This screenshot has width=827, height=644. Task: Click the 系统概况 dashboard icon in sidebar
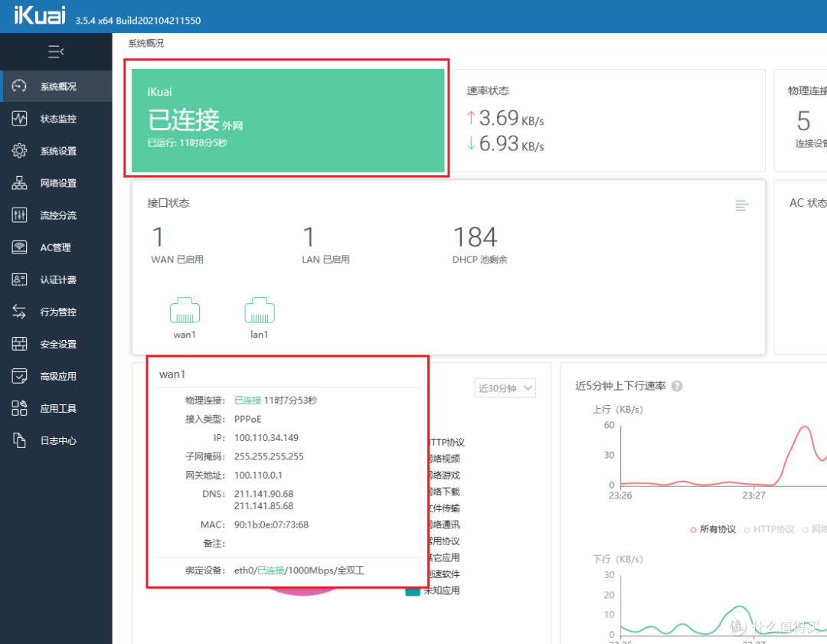20,87
